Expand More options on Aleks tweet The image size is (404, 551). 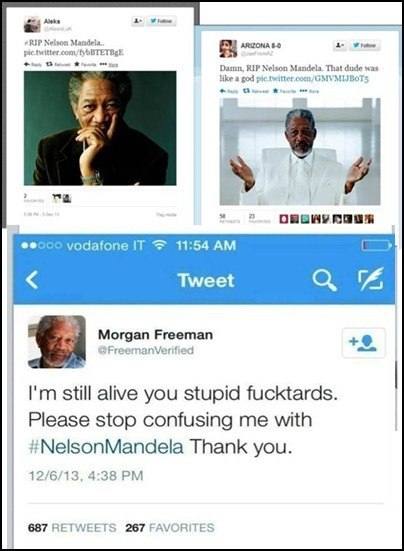[109, 65]
